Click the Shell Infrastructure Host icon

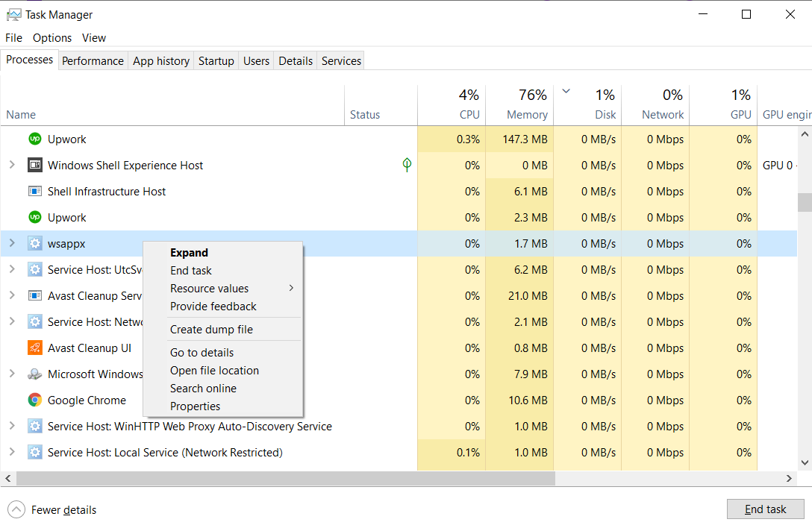(35, 192)
